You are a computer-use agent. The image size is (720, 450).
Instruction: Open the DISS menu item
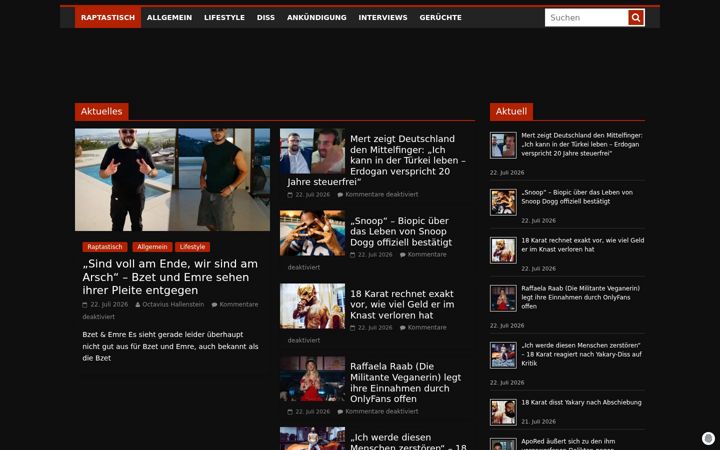point(265,17)
